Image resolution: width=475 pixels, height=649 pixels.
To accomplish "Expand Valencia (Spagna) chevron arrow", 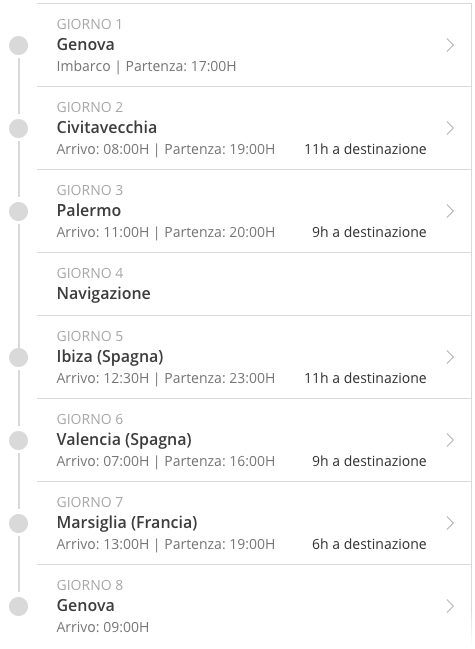I will pos(450,440).
